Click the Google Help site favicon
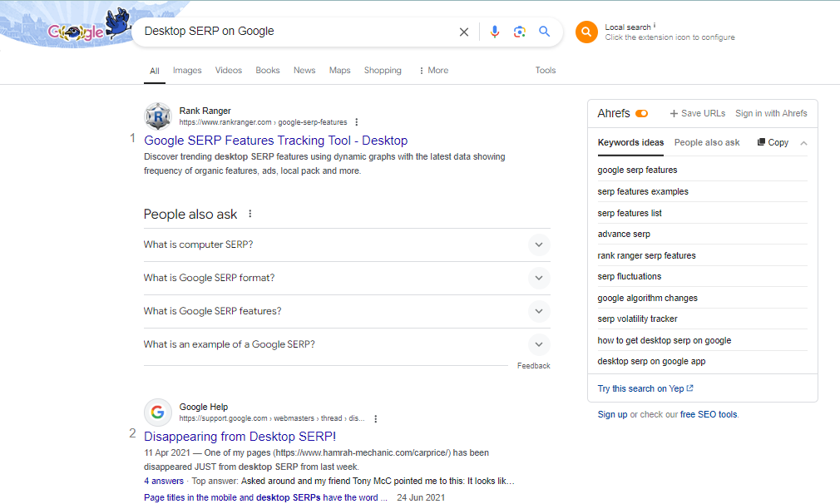Screen dimensions: 840x504 [x=157, y=412]
